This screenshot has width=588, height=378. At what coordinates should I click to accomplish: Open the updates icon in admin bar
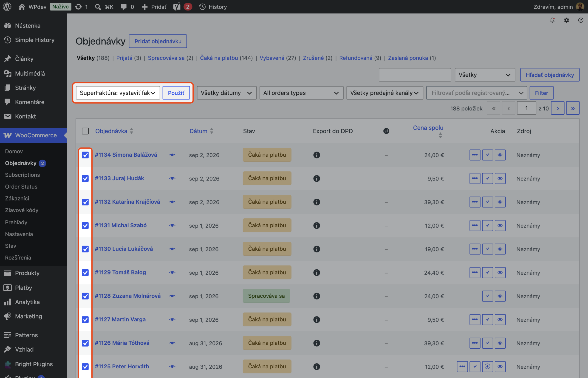[x=78, y=7]
